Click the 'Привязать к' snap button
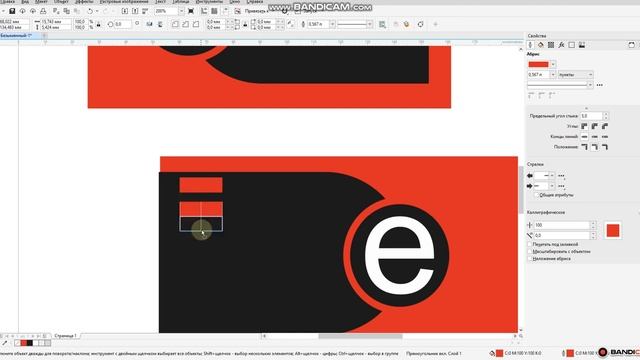 pos(256,11)
